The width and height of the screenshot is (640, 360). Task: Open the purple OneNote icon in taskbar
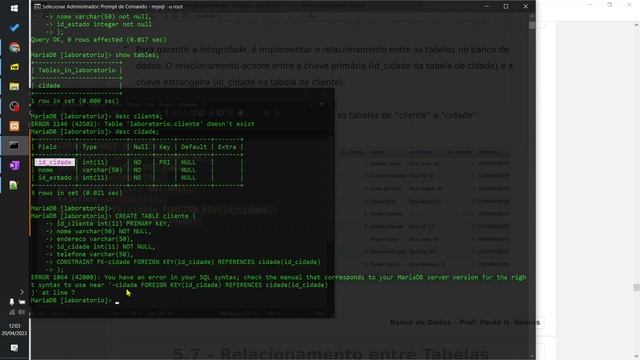(x=14, y=165)
